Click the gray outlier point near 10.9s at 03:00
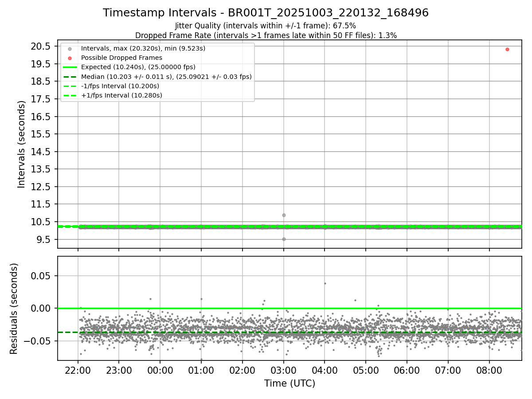 click(284, 215)
